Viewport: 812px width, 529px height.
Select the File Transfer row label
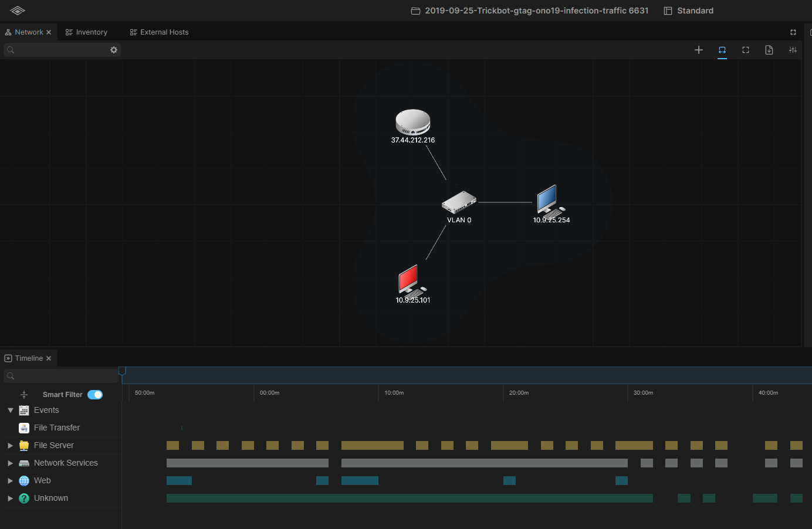coord(57,428)
